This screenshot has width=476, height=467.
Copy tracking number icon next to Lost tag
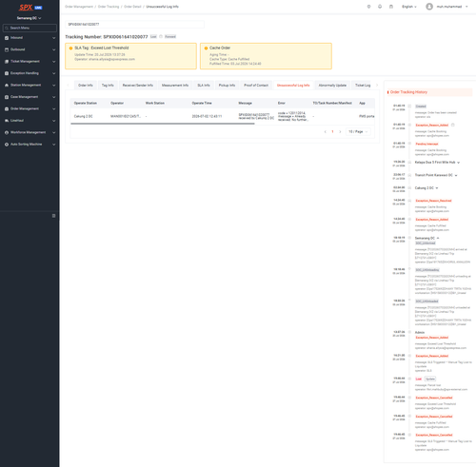tap(161, 37)
